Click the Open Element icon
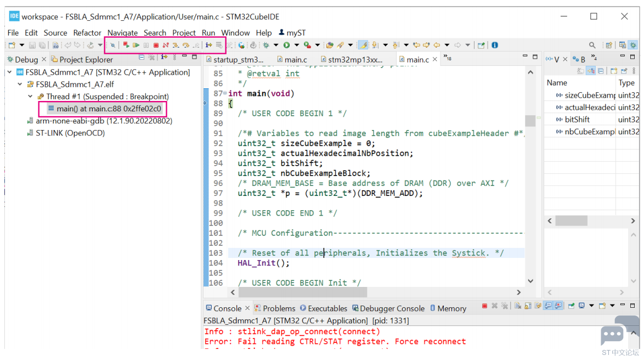Screen dimensions: 644x361 330,45
